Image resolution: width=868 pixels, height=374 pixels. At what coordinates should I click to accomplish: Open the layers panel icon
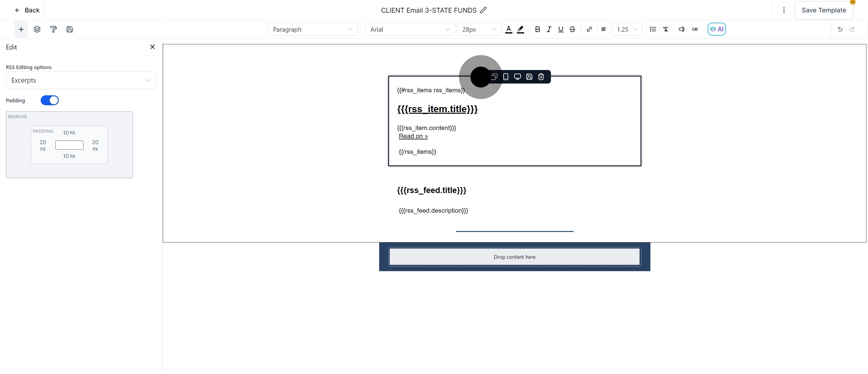(37, 29)
